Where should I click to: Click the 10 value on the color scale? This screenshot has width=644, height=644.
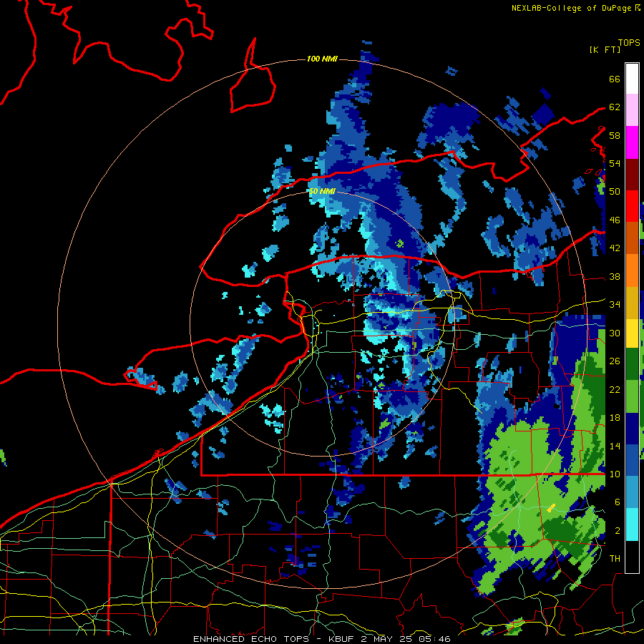(615, 474)
